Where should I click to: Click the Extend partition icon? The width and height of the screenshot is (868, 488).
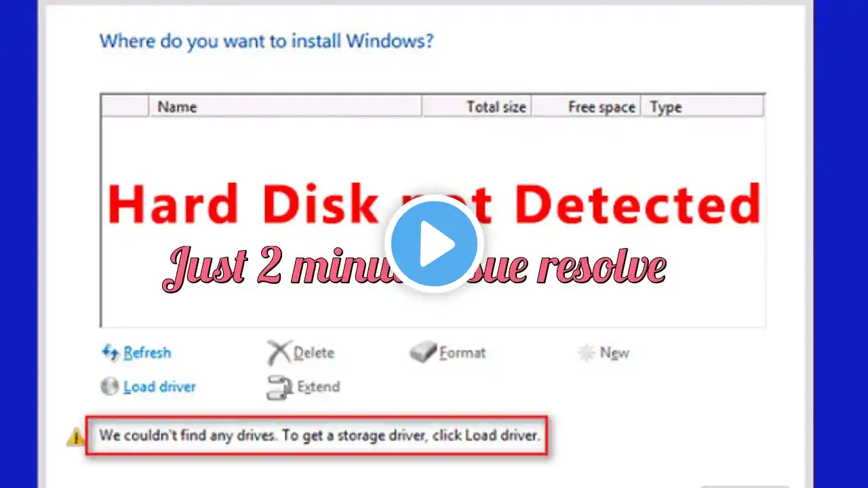(x=279, y=387)
